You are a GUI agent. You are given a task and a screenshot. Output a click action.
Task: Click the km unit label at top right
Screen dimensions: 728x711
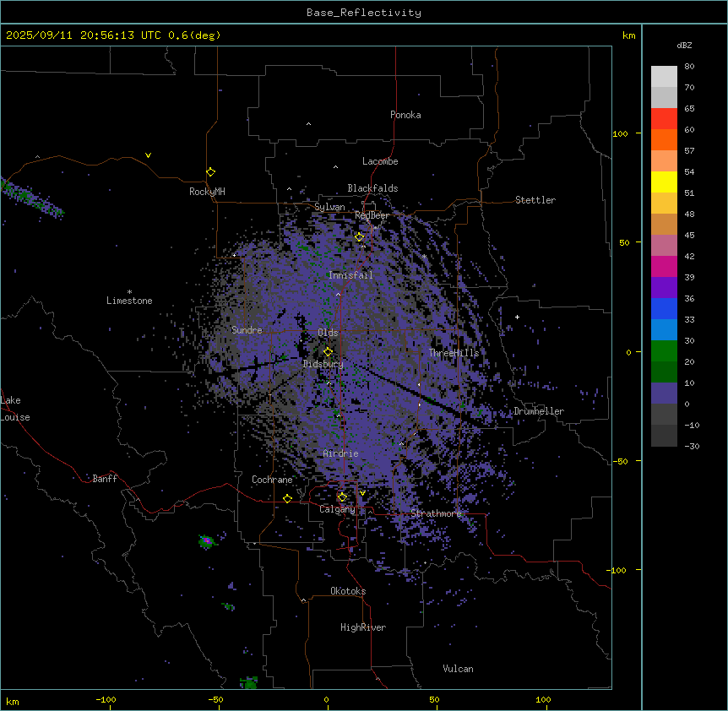tap(628, 35)
